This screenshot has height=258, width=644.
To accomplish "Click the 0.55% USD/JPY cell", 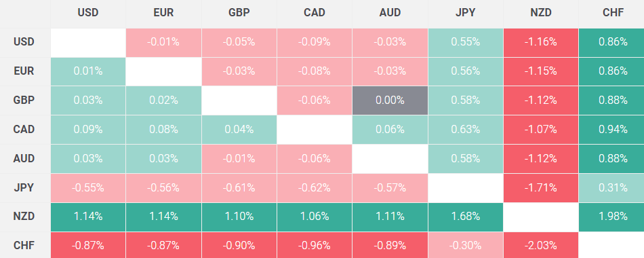I will click(465, 42).
